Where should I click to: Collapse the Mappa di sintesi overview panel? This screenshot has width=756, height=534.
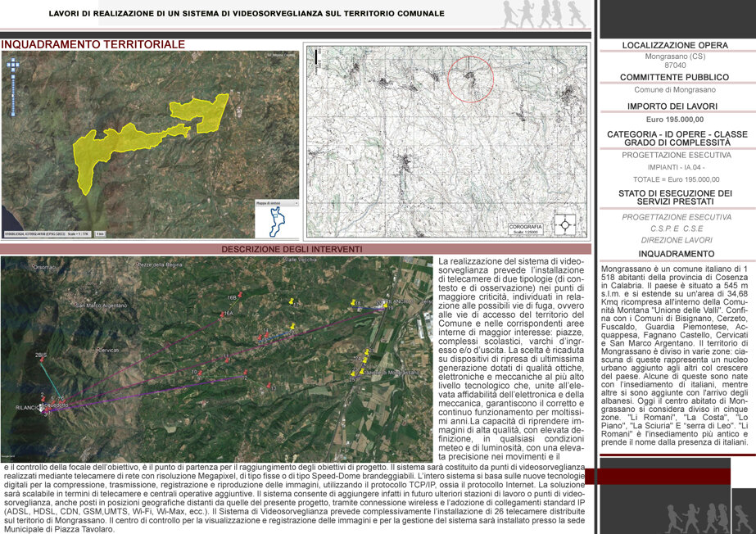pos(297,203)
